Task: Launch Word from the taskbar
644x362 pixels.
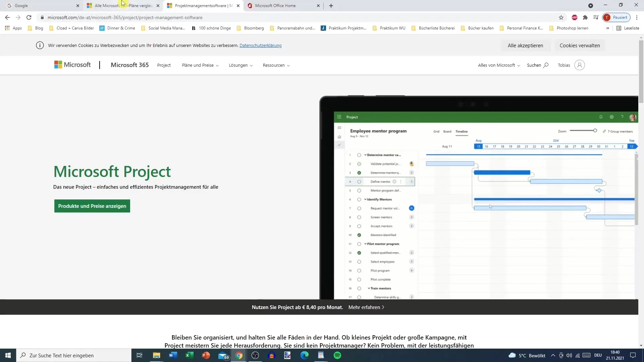Action: point(173,355)
